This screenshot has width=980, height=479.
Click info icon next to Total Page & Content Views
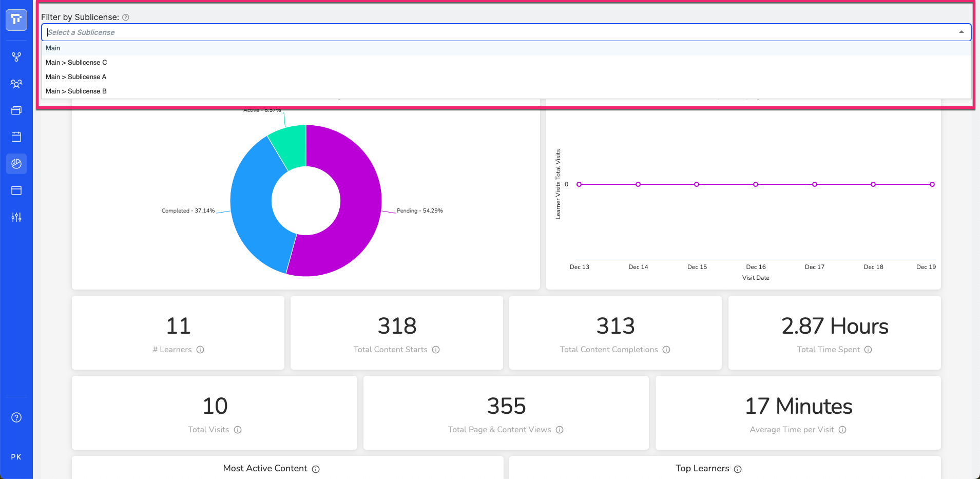[560, 430]
